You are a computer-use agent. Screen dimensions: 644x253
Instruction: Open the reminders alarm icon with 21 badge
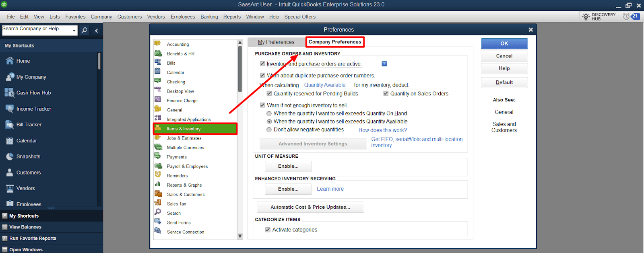click(x=631, y=16)
